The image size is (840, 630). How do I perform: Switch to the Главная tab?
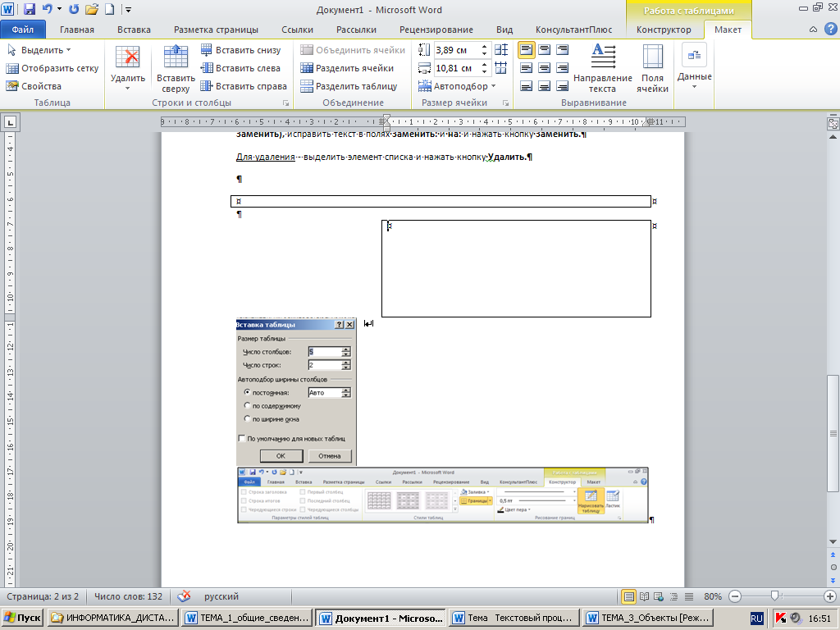[76, 30]
